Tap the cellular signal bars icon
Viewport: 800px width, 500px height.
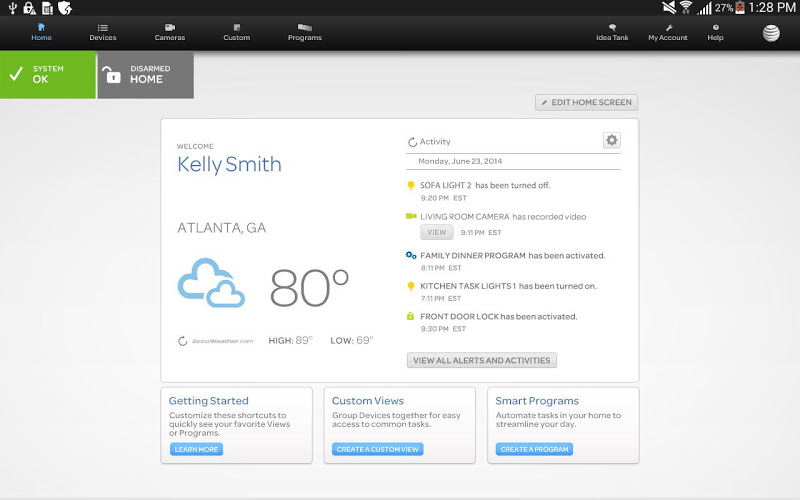pos(705,8)
